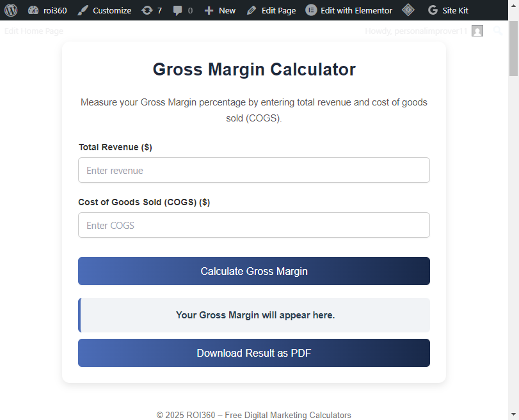
Task: Click the Edit Page pencil item
Action: coord(271,10)
